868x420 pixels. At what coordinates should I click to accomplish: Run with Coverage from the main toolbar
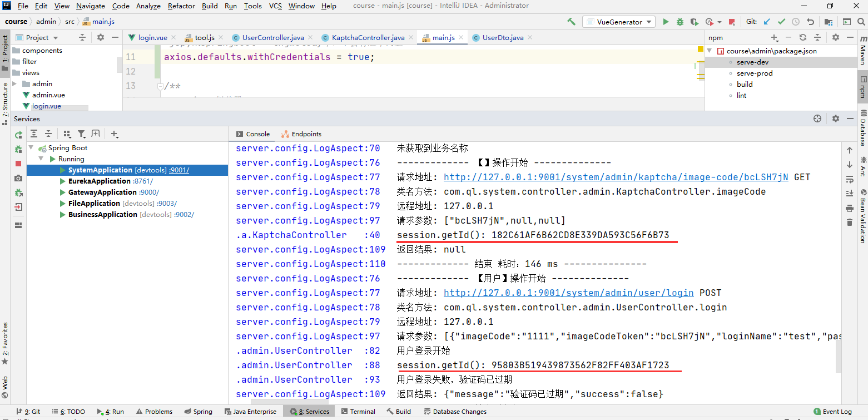pos(694,22)
